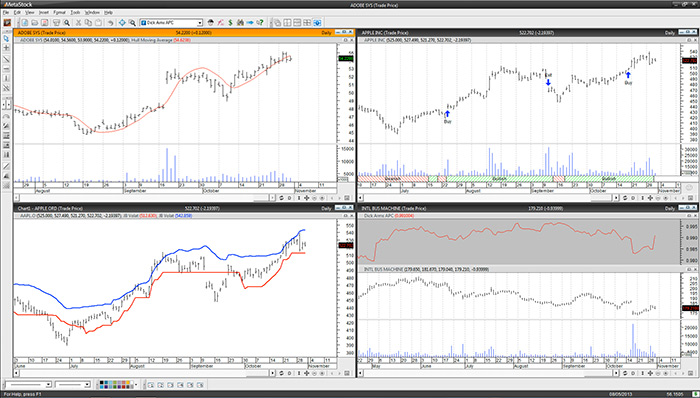
Task: Select the vertical line drawing tool
Action: 6,79
